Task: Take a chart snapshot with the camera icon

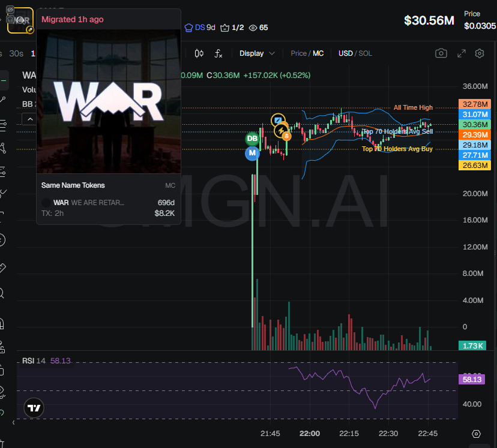Action: tap(441, 53)
